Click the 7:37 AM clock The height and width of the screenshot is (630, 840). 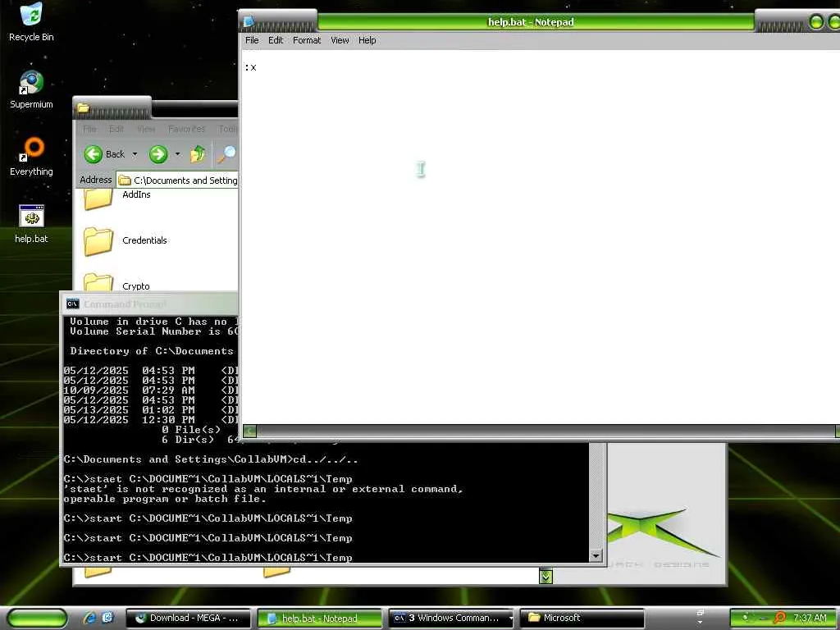coord(810,618)
